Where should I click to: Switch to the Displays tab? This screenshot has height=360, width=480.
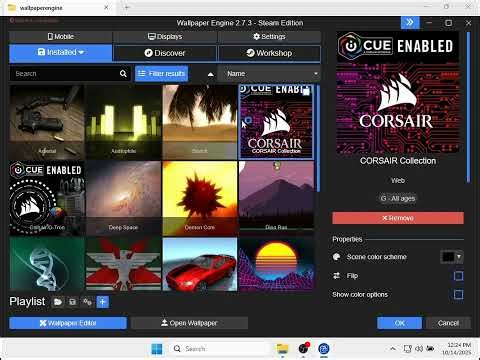pos(165,36)
